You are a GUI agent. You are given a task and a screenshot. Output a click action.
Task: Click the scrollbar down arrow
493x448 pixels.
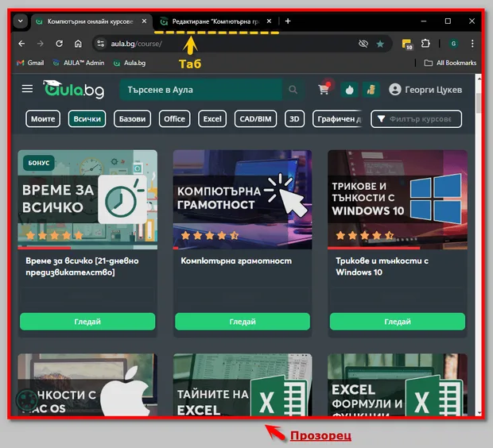(x=479, y=413)
